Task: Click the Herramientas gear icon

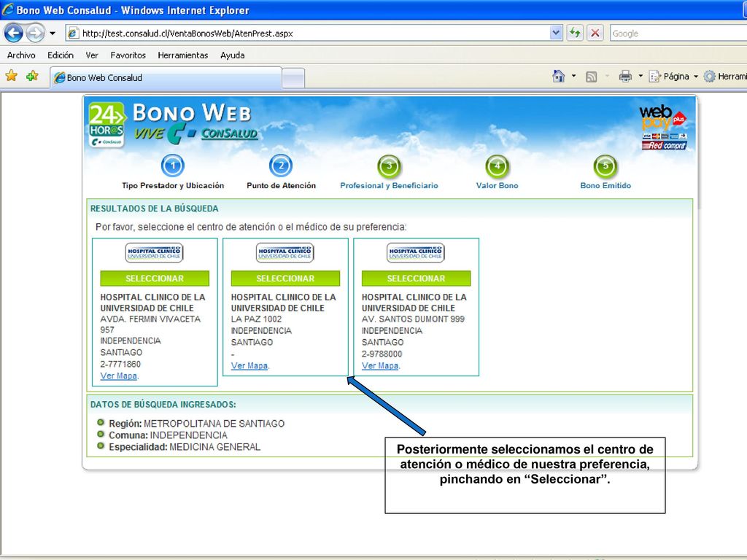Action: 710,76
